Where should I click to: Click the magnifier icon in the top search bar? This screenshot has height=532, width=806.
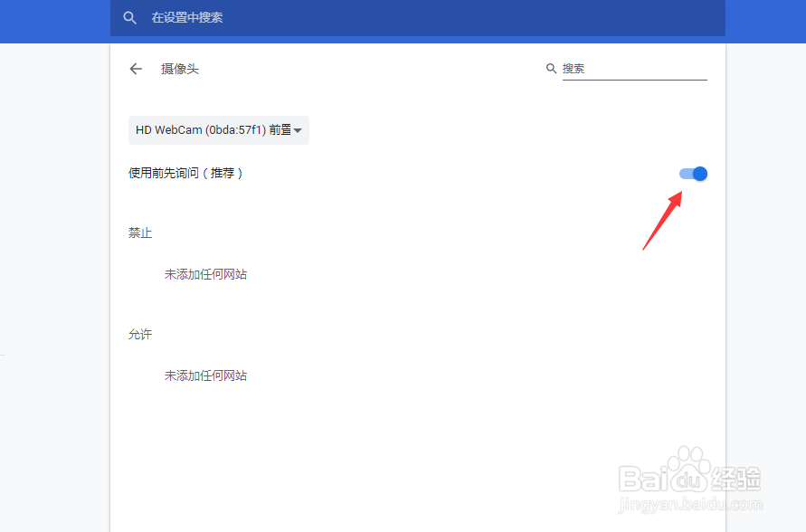point(129,17)
